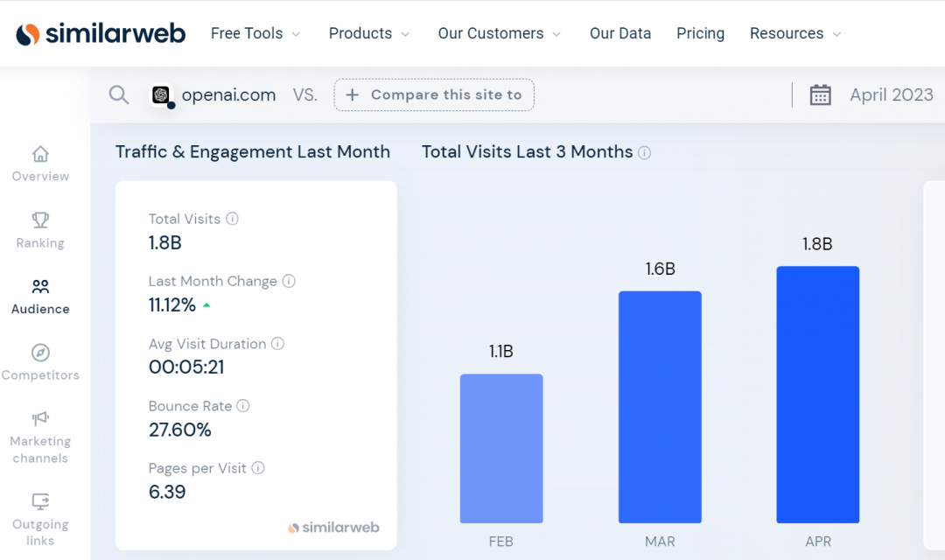Screen dimensions: 945x560
Task: Select the Audience sidebar section
Action: click(x=40, y=296)
